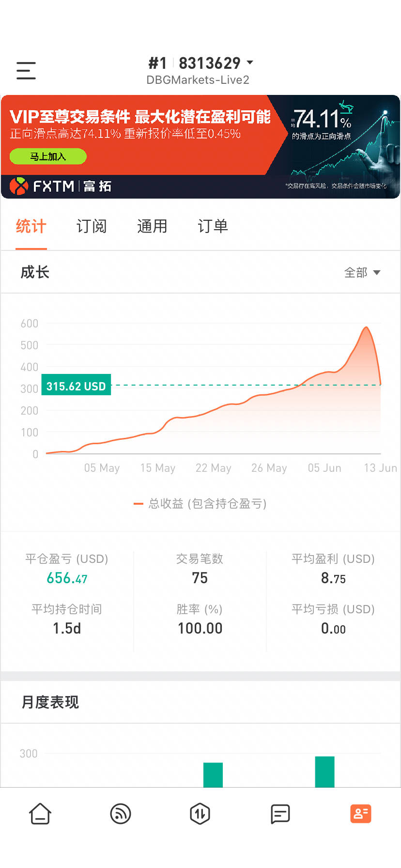Switch to the 订阅 tab
The height and width of the screenshot is (868, 401).
coord(92,226)
